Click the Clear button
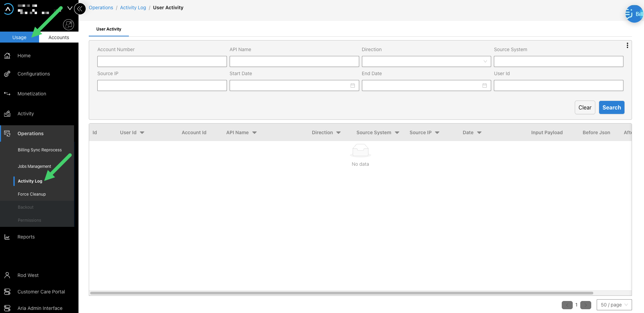 585,107
